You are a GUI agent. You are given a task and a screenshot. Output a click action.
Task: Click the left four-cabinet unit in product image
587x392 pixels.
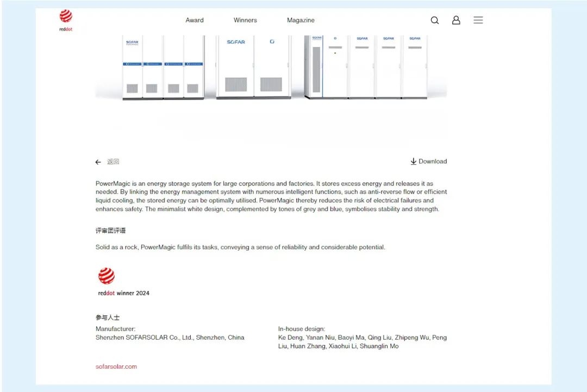pos(163,67)
